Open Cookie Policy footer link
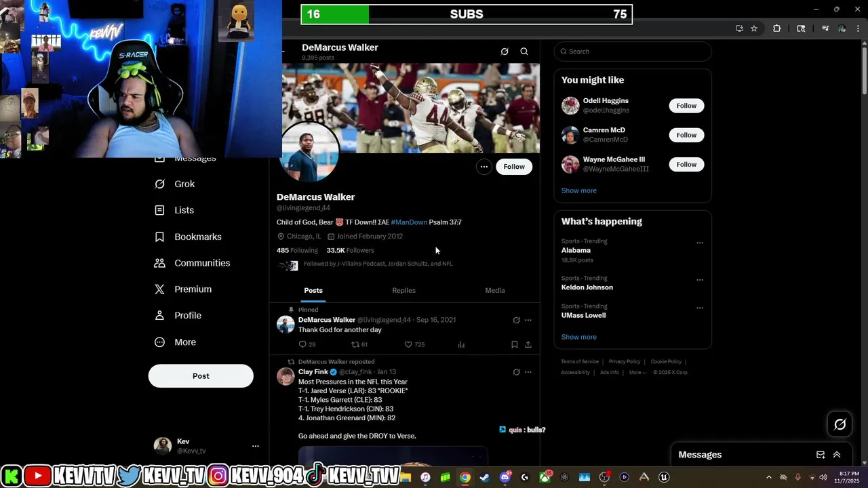The width and height of the screenshot is (868, 488). (666, 362)
